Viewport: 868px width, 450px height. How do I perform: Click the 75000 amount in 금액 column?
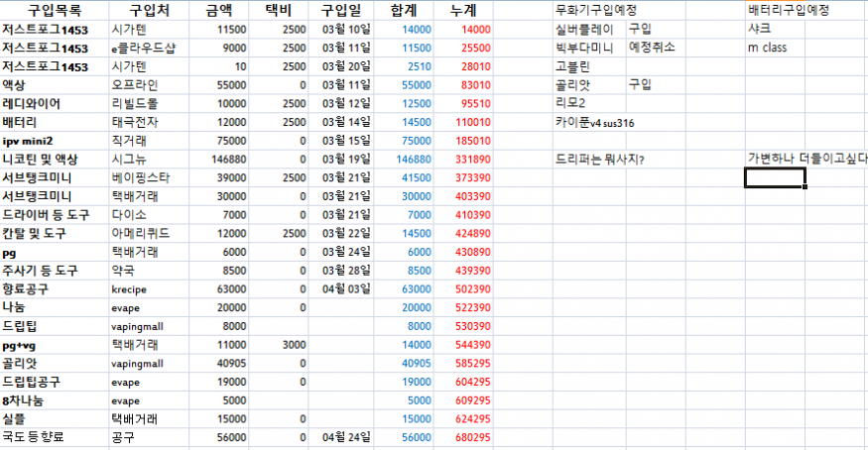(218, 141)
